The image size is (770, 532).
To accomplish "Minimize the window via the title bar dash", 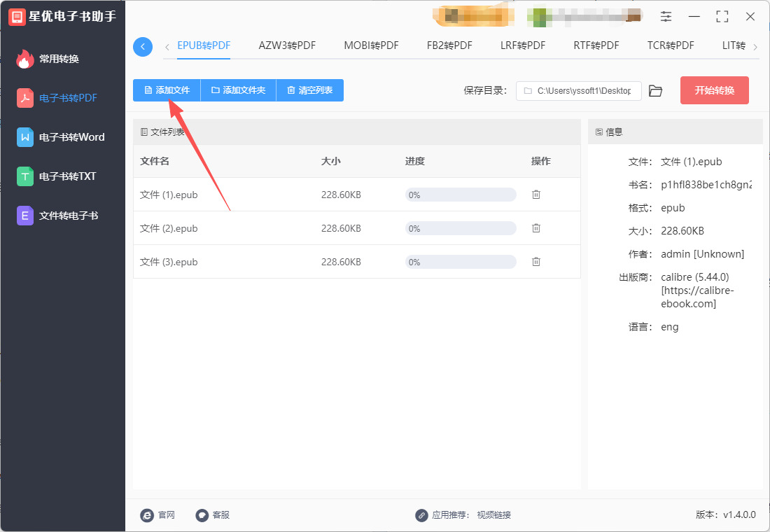I will click(694, 17).
